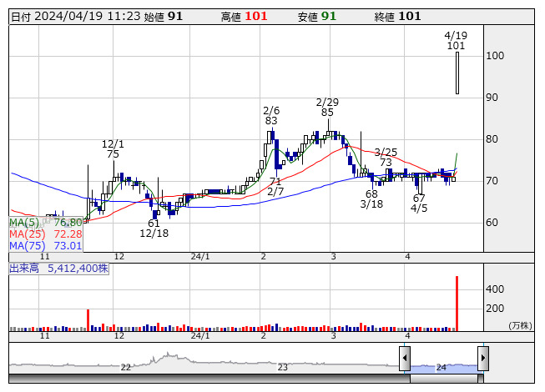Click the highlighted 24 range in navigator
Image resolution: width=545 pixels, height=392 pixels.
pyautogui.click(x=442, y=365)
